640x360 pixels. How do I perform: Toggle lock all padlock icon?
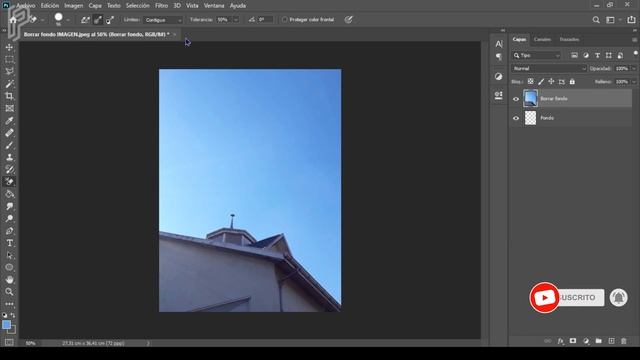[572, 82]
